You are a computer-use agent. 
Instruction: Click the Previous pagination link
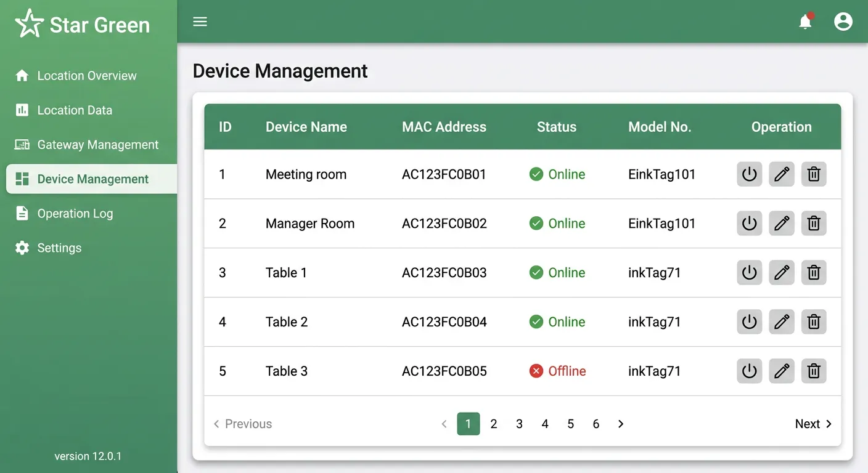[x=242, y=424]
